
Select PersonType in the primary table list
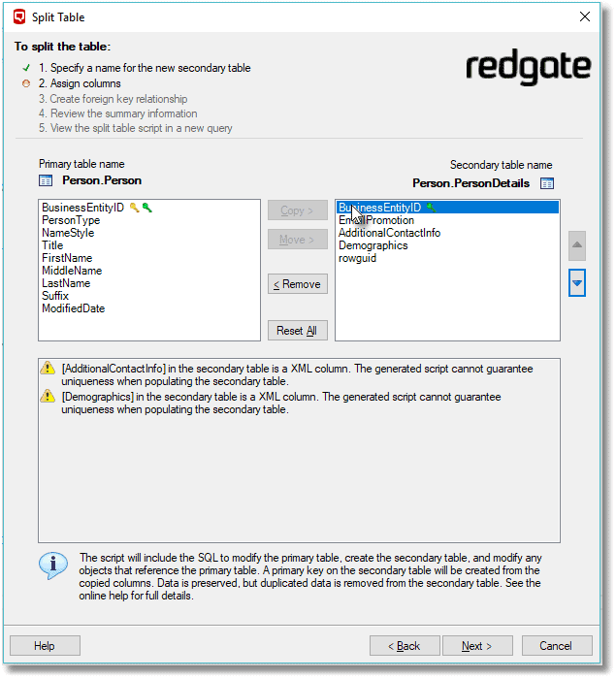click(x=71, y=220)
